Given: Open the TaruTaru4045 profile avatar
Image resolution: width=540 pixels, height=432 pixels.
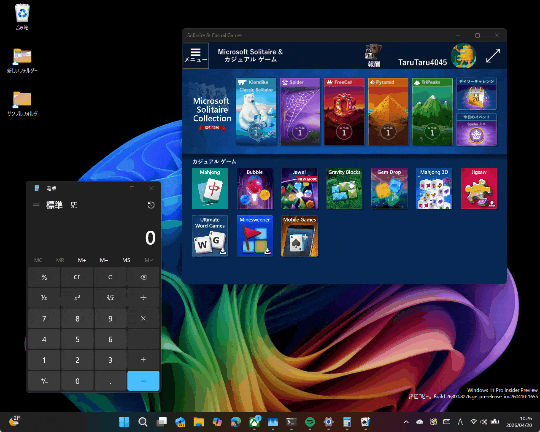Looking at the screenshot, I should point(464,56).
